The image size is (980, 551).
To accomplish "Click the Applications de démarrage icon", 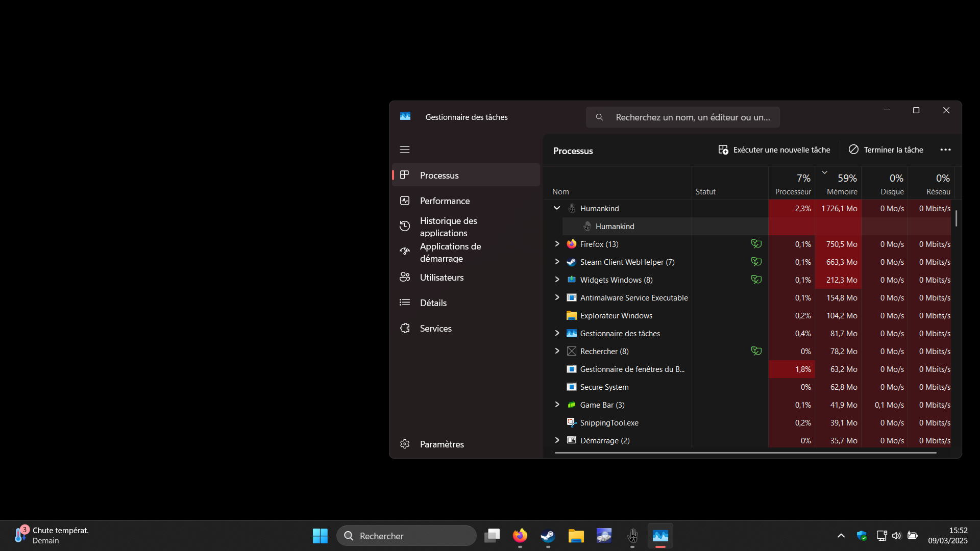I will [x=405, y=252].
